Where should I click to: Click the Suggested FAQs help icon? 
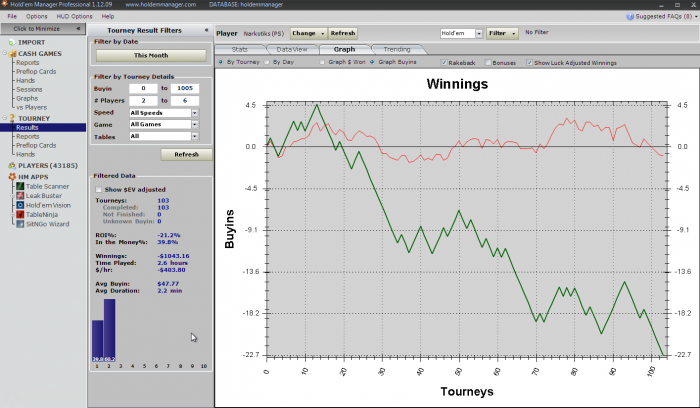630,17
